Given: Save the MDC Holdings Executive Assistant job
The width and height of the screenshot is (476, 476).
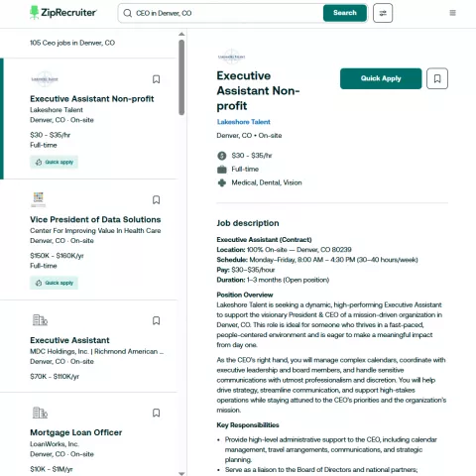Looking at the screenshot, I should point(156,320).
